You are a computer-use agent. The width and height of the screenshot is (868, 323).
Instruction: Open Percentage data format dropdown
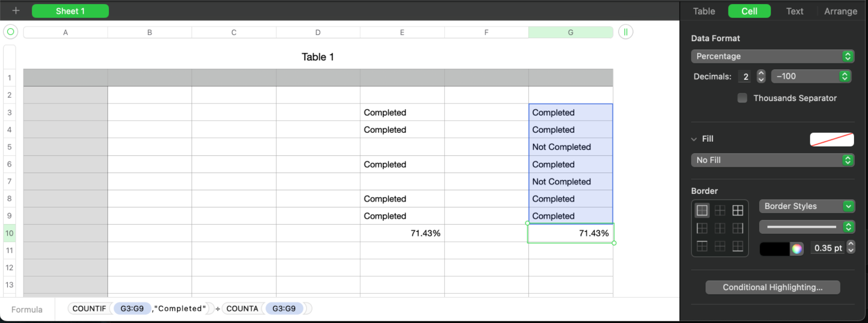coord(772,56)
